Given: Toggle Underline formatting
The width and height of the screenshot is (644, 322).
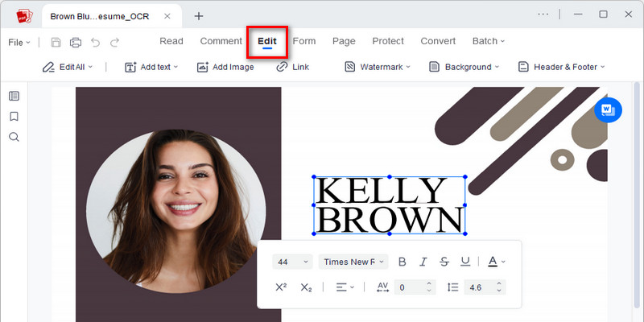Looking at the screenshot, I should (465, 262).
